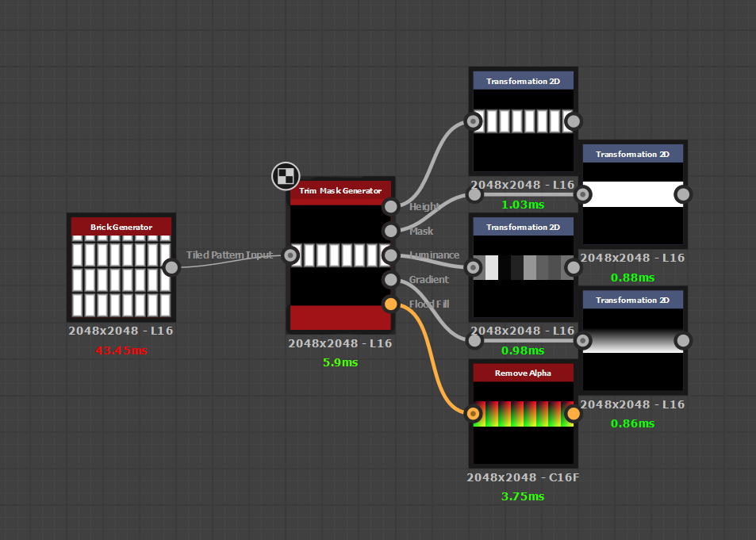Click the checkerboard badge on Trim Mask Generator
The height and width of the screenshot is (540, 756).
[286, 176]
